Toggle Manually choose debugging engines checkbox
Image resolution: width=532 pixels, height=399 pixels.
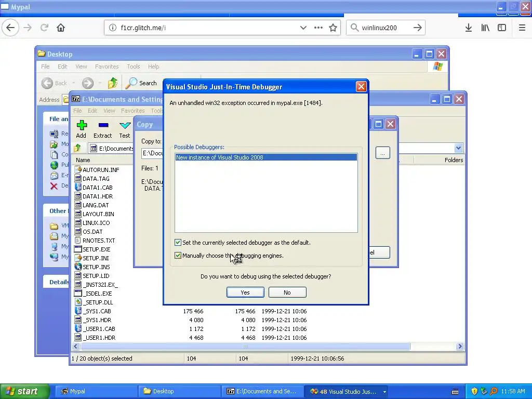(x=178, y=255)
